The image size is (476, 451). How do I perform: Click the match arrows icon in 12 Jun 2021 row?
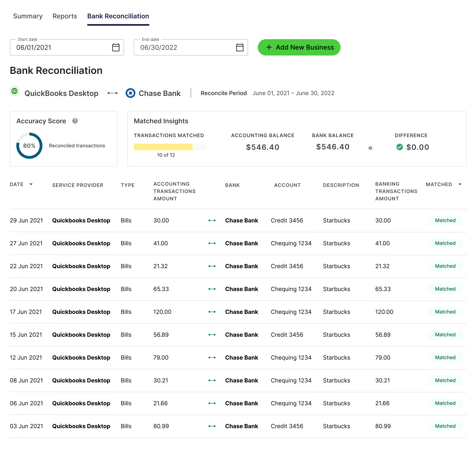click(x=212, y=358)
